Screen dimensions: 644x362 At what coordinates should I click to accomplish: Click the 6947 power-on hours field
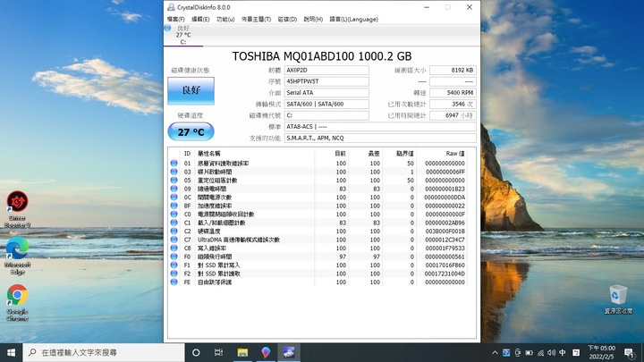pyautogui.click(x=453, y=115)
